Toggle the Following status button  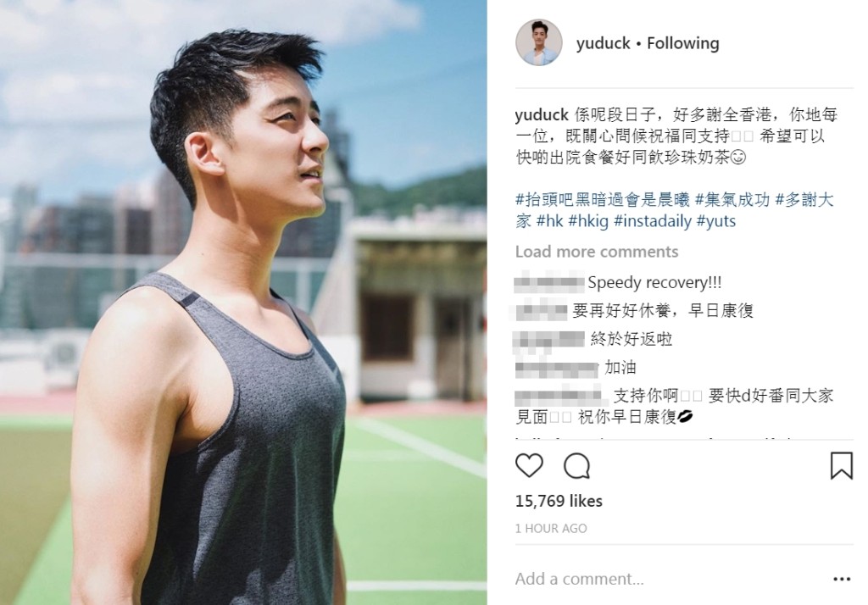683,43
